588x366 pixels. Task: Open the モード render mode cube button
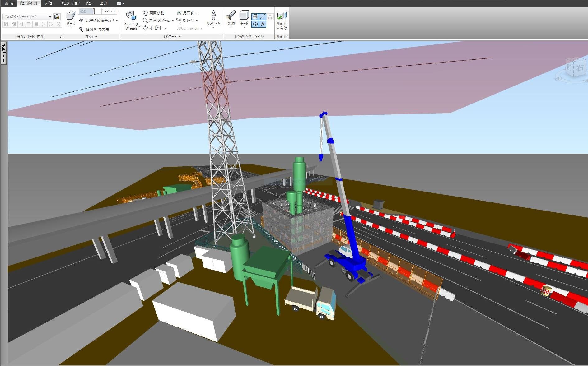[245, 19]
